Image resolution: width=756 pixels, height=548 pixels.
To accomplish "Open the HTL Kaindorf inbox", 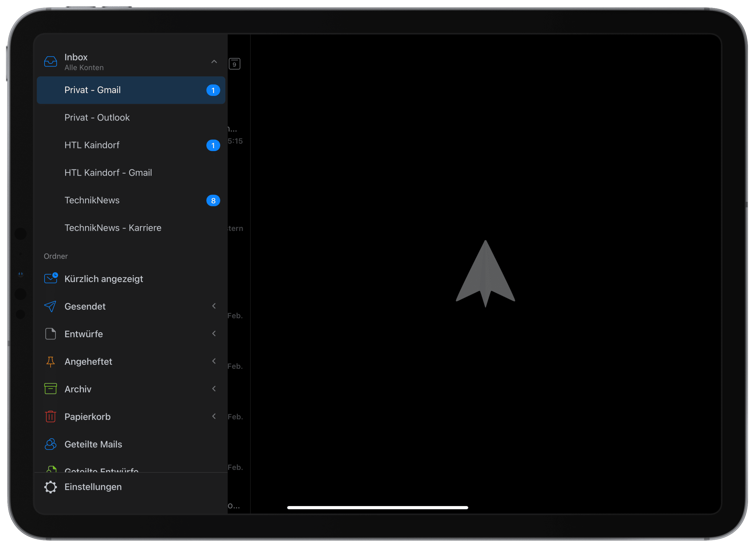I will click(131, 145).
